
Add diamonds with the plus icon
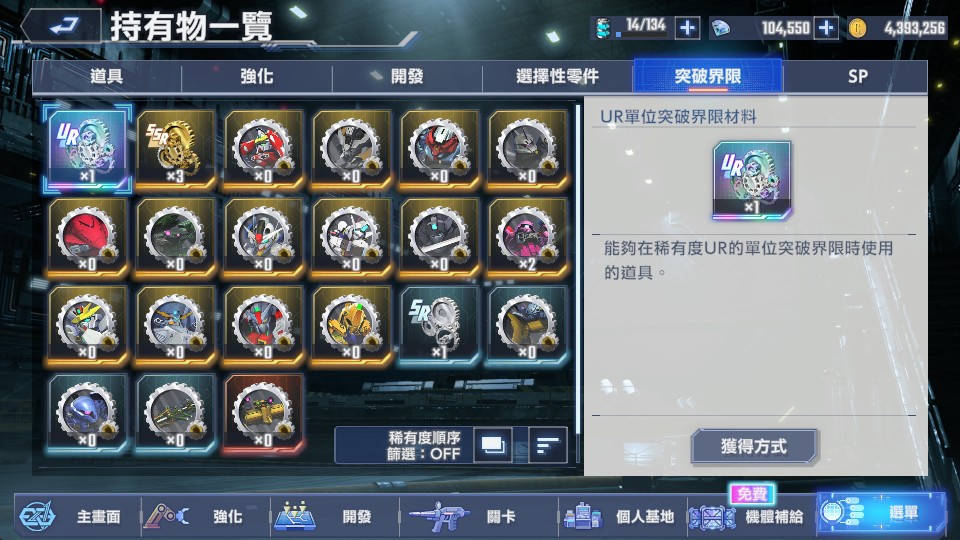click(x=826, y=28)
